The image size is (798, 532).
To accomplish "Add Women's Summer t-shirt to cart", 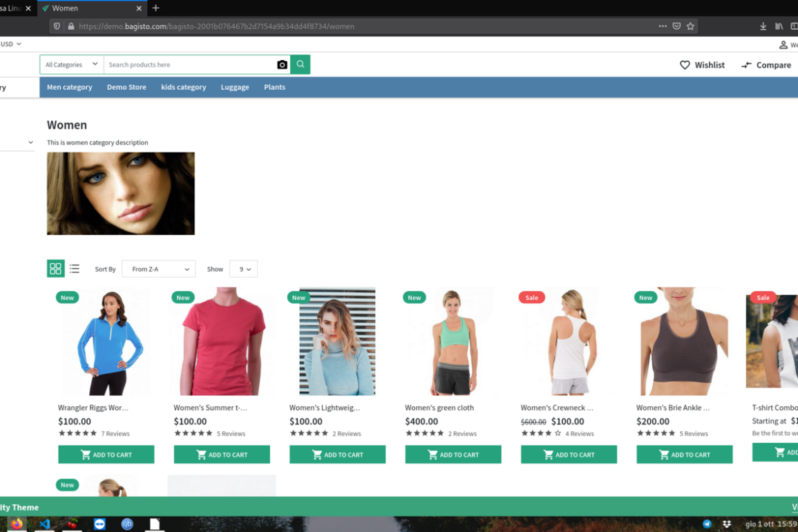I will (222, 455).
